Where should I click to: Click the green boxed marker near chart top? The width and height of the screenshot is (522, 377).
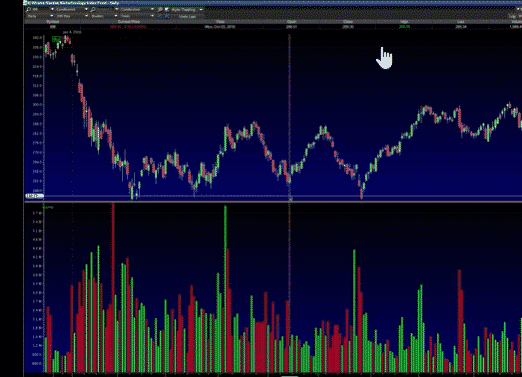tap(56, 40)
